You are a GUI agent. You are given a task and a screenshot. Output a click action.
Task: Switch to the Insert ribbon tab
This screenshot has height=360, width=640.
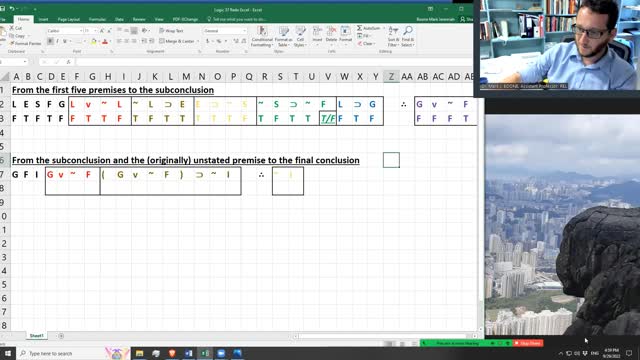(43, 19)
